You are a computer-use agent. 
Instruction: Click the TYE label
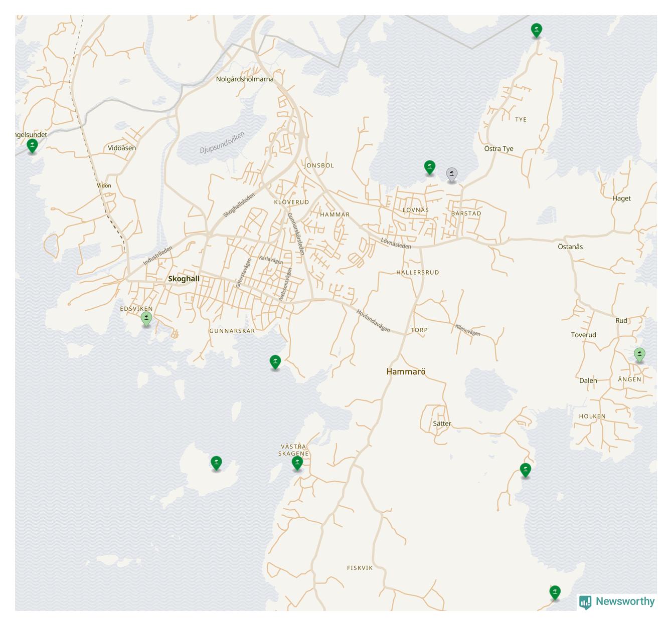point(521,119)
